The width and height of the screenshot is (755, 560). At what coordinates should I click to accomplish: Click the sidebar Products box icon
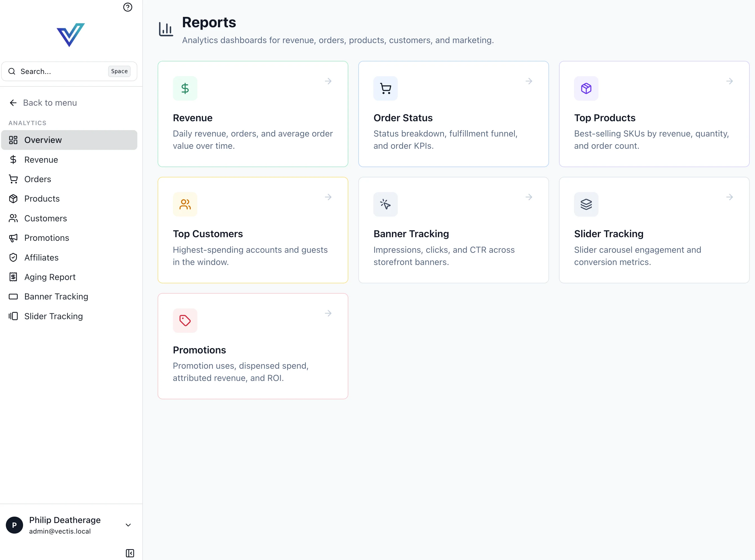[x=13, y=199]
